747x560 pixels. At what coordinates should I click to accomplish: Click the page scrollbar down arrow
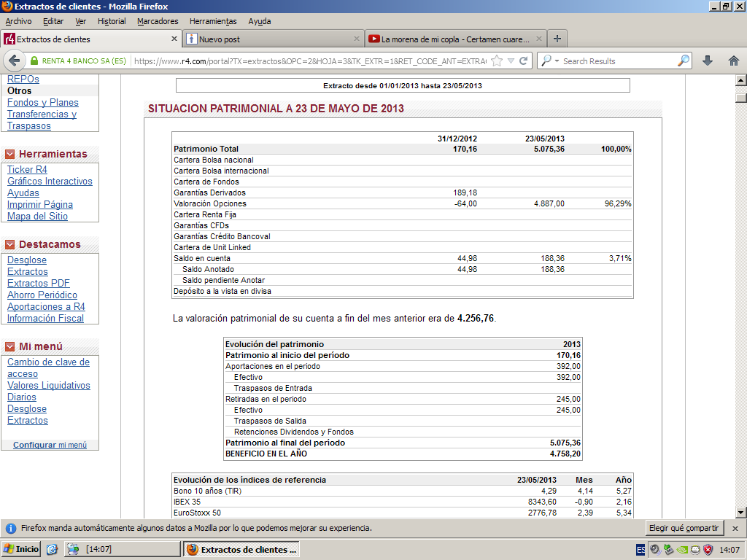[x=740, y=513]
